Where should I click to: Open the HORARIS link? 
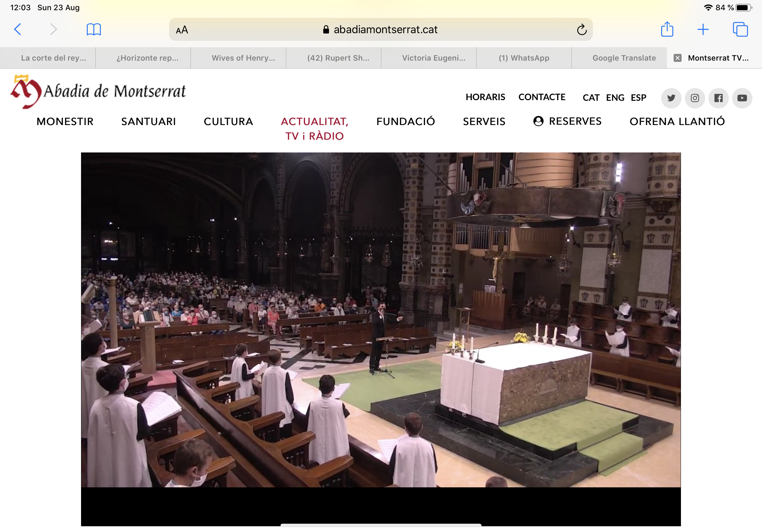click(x=485, y=97)
